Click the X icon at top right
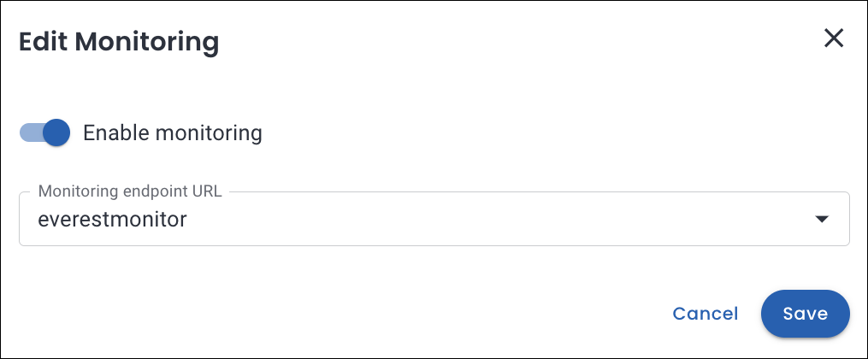This screenshot has width=868, height=359. [833, 38]
